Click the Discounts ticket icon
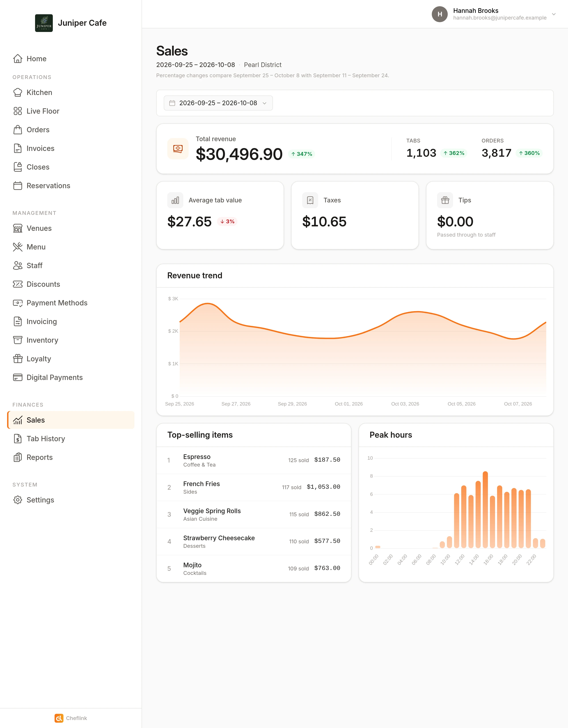The image size is (568, 728). coord(18,284)
